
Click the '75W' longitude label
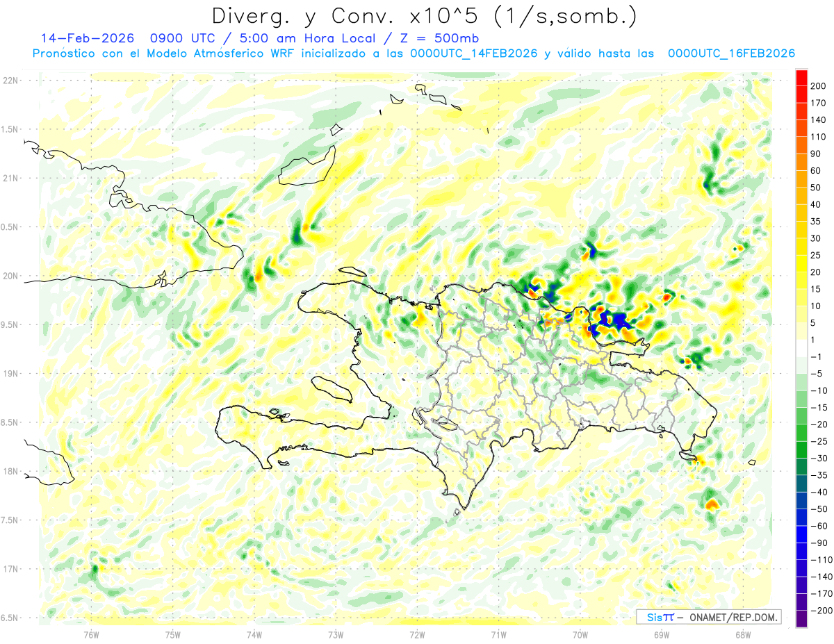click(x=173, y=634)
